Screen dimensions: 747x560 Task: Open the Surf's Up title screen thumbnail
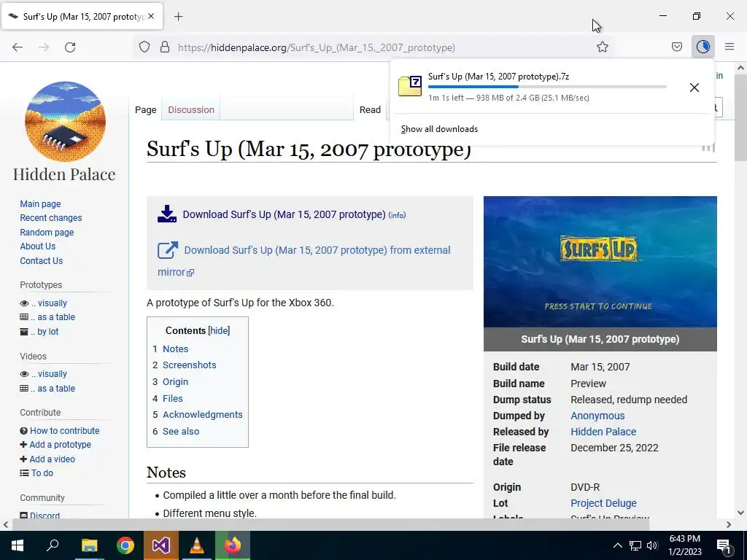(600, 262)
